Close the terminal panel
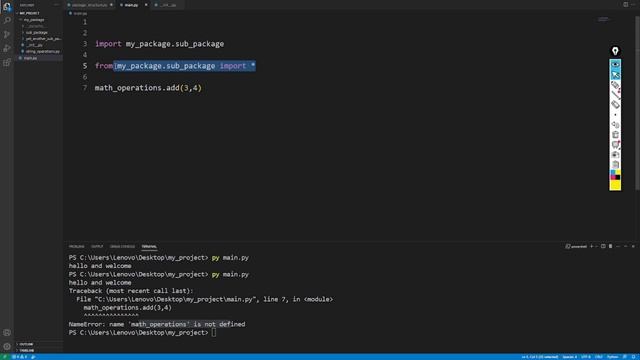 (x=633, y=247)
